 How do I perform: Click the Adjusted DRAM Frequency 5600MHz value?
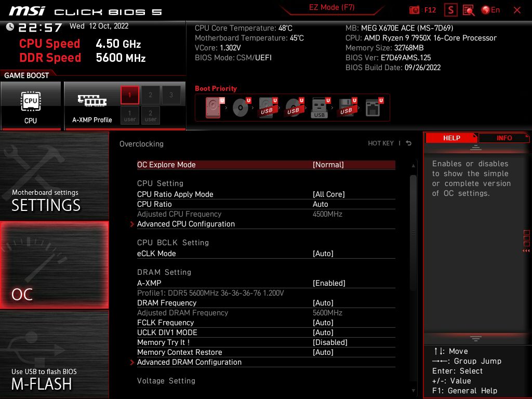(x=327, y=313)
